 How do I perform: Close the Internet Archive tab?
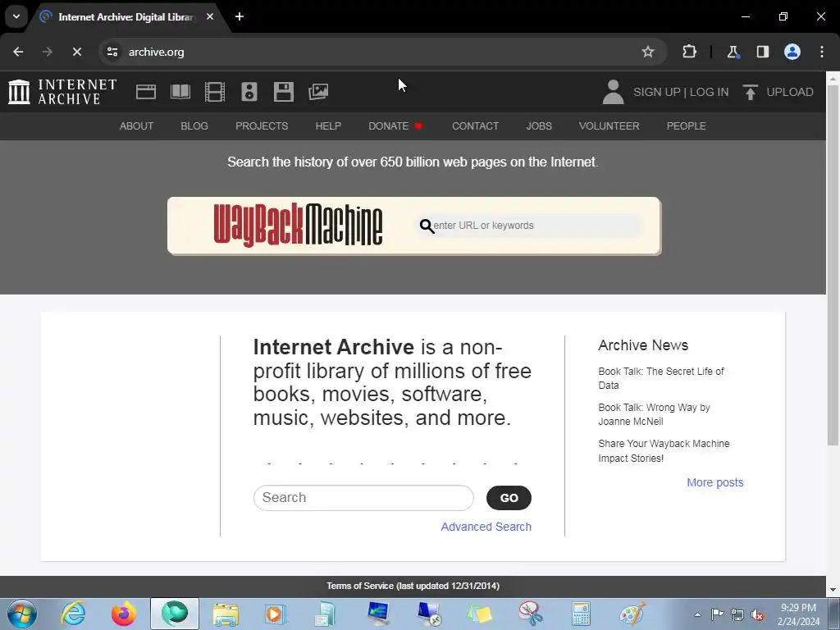210,16
